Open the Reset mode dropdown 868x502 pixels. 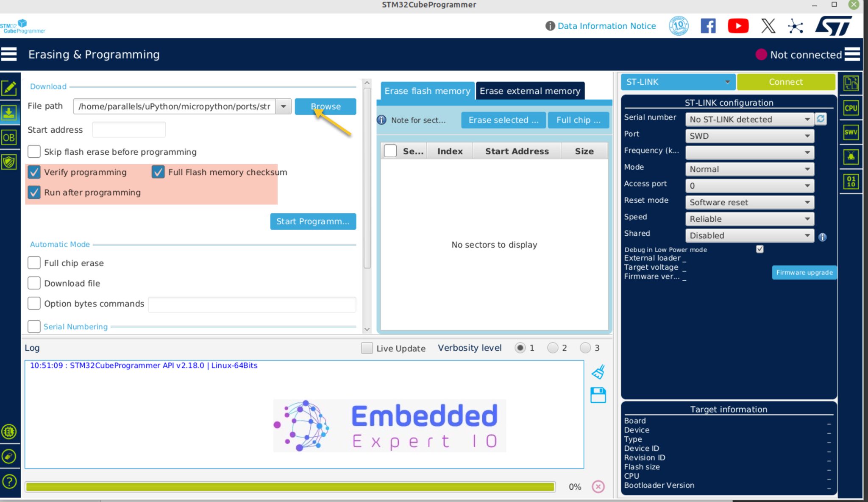pyautogui.click(x=807, y=202)
